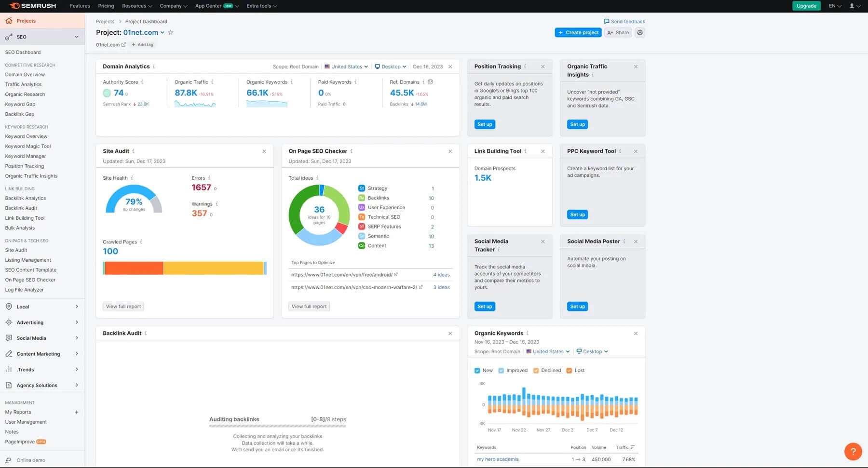
Task: Set up Position Tracking
Action: click(485, 124)
